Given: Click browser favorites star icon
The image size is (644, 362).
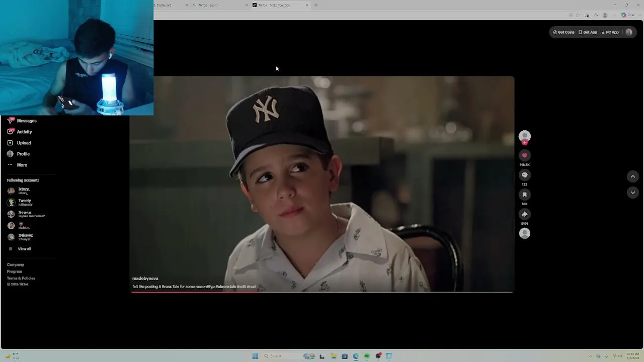Looking at the screenshot, I should (578, 15).
